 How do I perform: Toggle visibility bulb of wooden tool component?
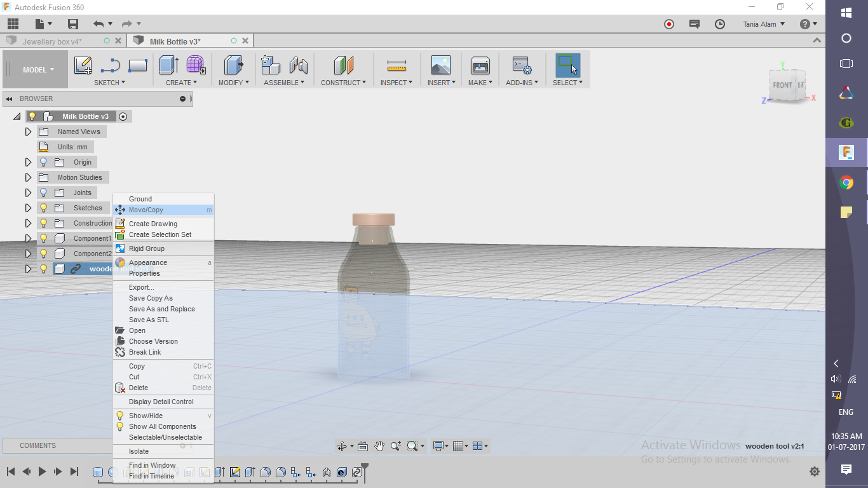coord(44,269)
